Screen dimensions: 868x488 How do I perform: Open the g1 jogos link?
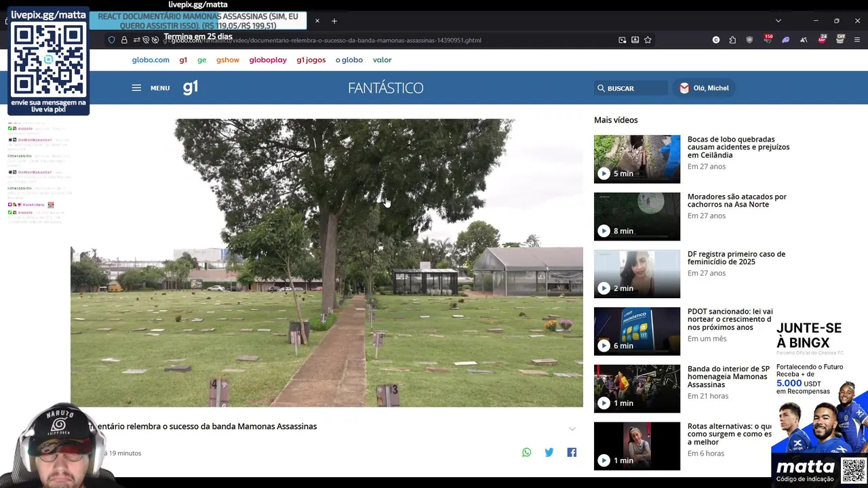pyautogui.click(x=311, y=60)
